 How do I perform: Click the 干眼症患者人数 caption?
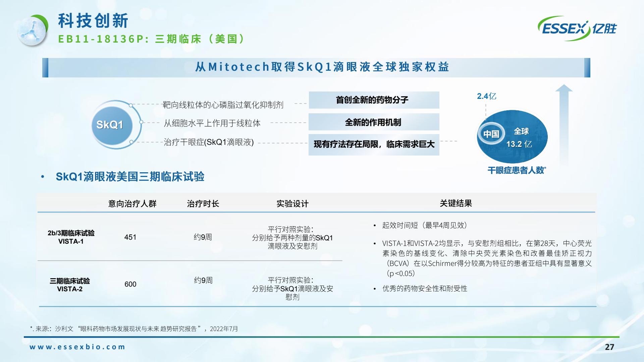click(517, 170)
